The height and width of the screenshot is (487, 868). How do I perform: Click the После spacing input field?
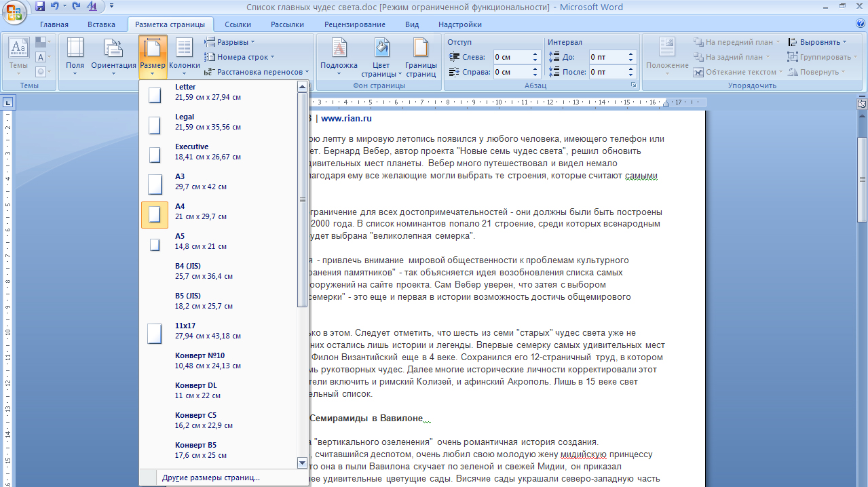[x=607, y=72]
